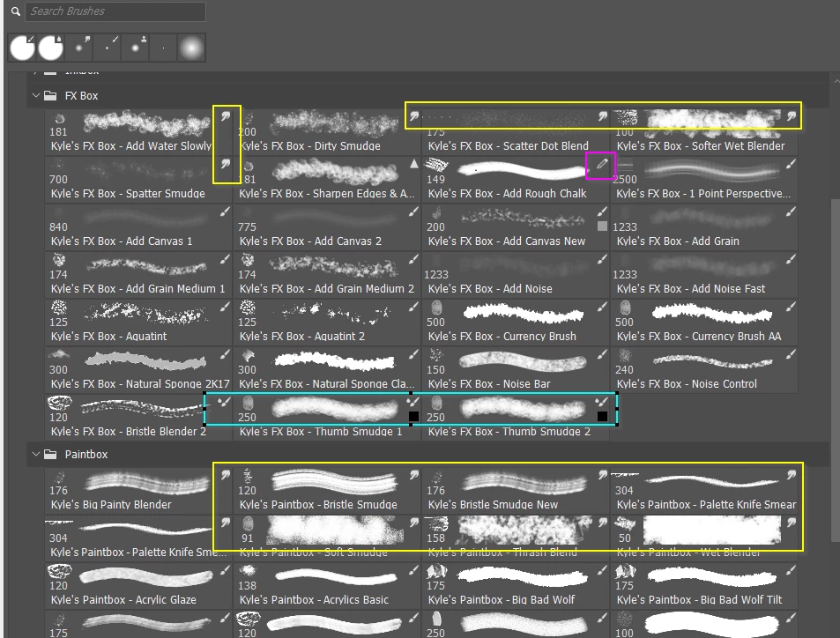
Task: Click the Paintbox folder icon
Action: [x=50, y=454]
